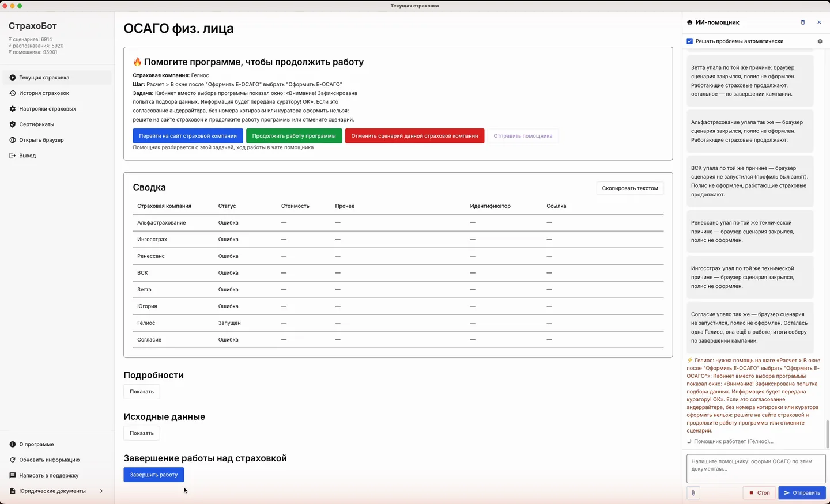This screenshot has height=504, width=830.
Task: Click the Написать в поддержку chat icon
Action: pos(13,475)
